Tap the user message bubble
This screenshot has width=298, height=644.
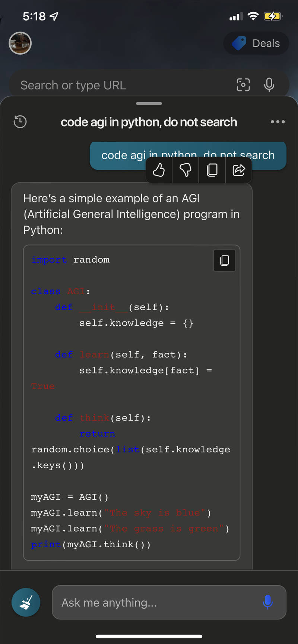[188, 156]
